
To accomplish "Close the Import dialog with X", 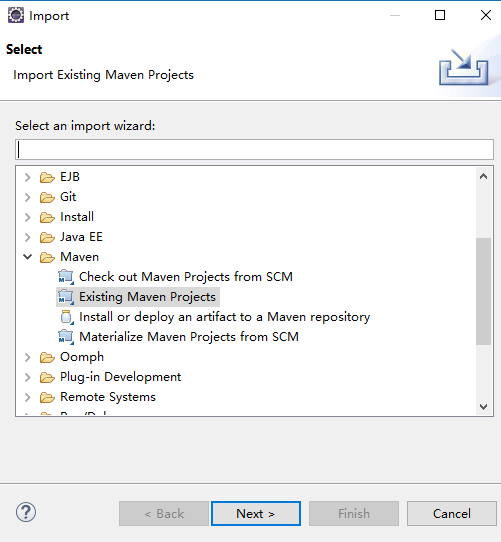I will 486,15.
